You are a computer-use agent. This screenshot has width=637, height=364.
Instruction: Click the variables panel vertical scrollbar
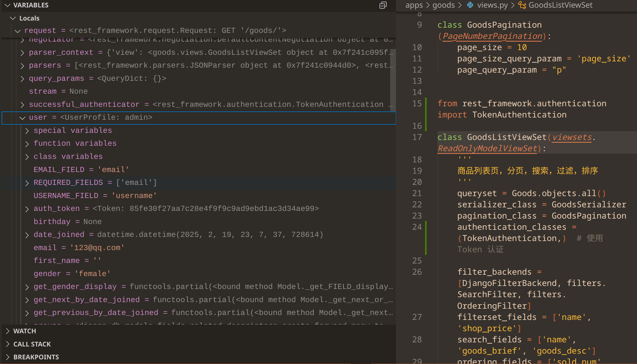393,79
